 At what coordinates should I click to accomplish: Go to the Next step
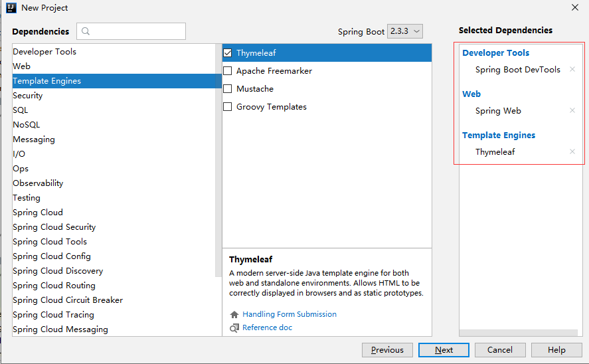tap(444, 350)
